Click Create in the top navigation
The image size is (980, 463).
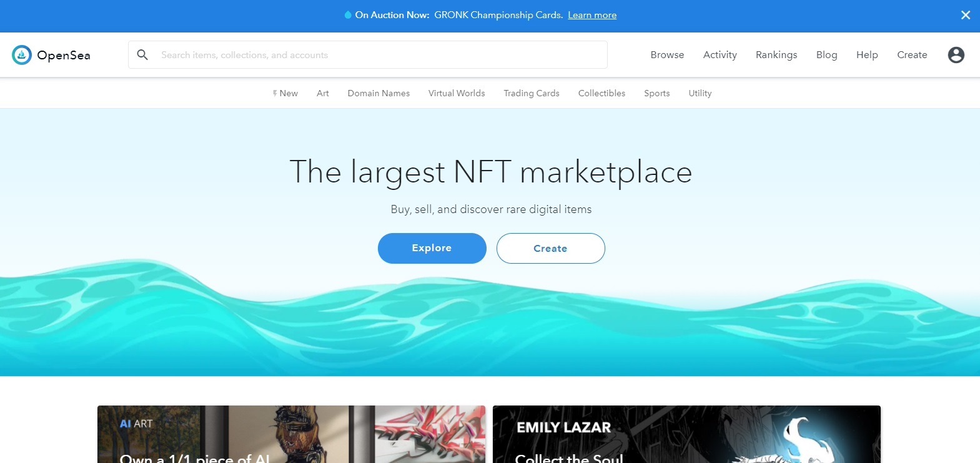coord(912,55)
